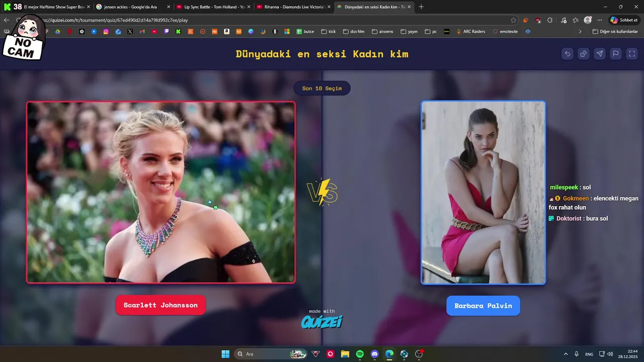The height and width of the screenshot is (362, 644).
Task: Open browser settings three-dot menu
Action: (600, 20)
